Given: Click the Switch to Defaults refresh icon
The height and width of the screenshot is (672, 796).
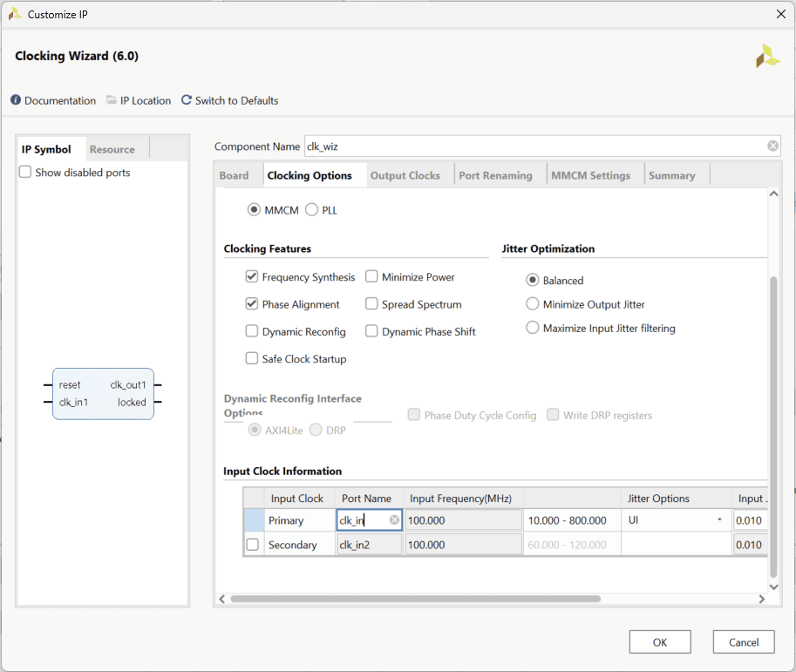Looking at the screenshot, I should point(186,100).
